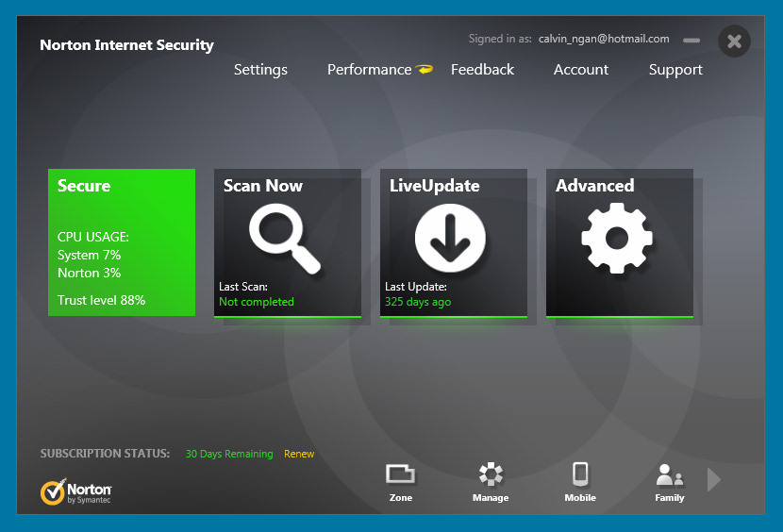Screen dimensions: 783x532
Task: Click the Norton by Symantec logo
Action: [x=75, y=492]
